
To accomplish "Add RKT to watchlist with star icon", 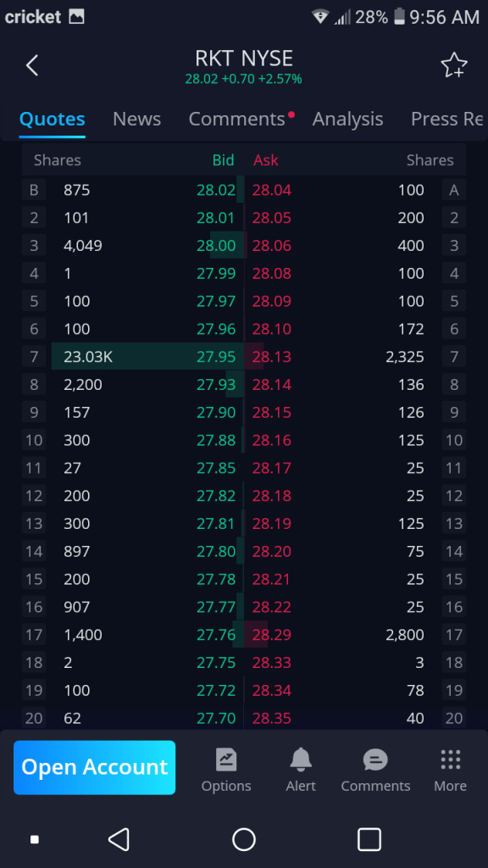I will coord(454,65).
